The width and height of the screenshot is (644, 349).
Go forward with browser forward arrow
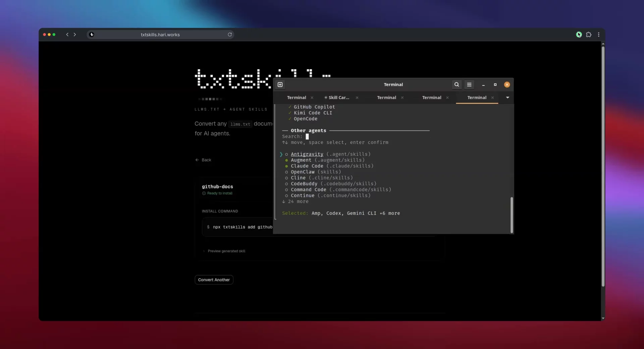pyautogui.click(x=75, y=35)
